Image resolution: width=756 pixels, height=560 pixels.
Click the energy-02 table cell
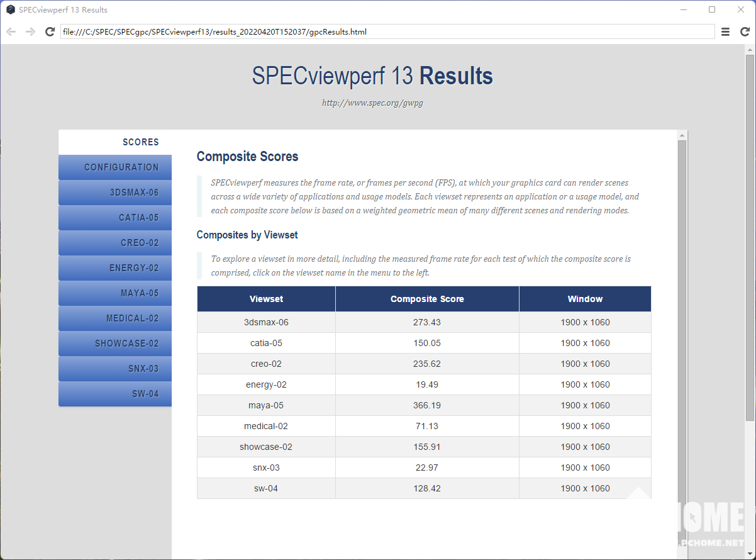(x=266, y=384)
